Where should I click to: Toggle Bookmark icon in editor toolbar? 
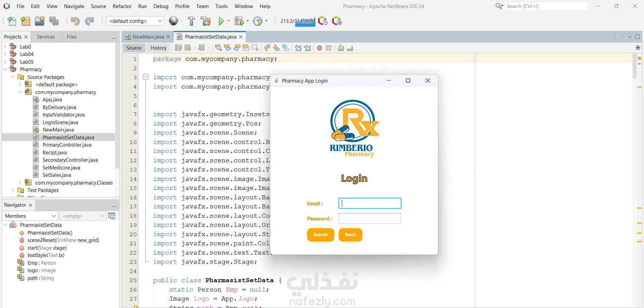click(x=286, y=48)
